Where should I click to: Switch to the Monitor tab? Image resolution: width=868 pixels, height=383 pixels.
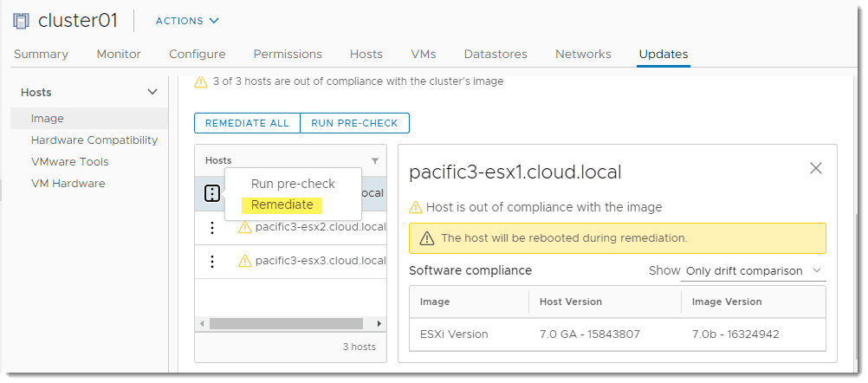[119, 54]
